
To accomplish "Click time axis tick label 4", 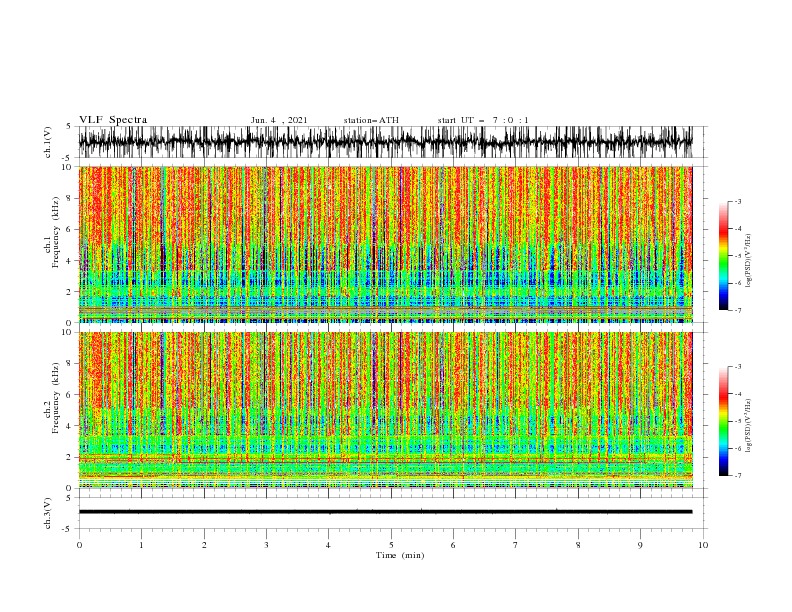I will (328, 545).
